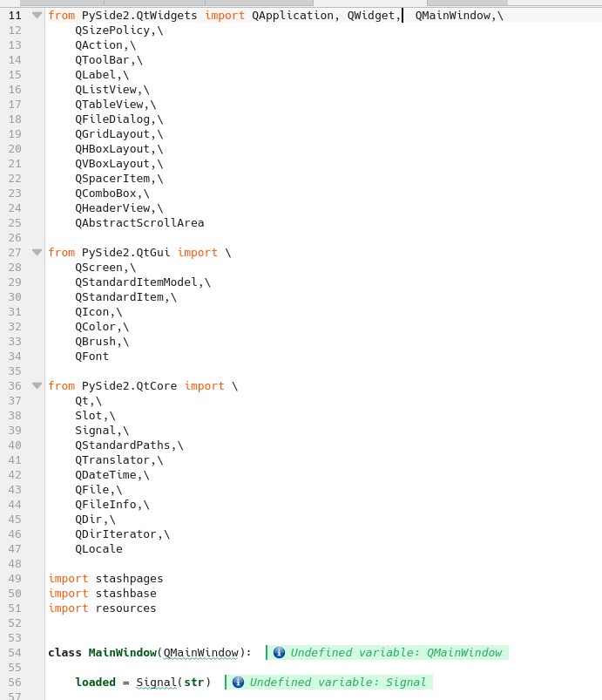The height and width of the screenshot is (700, 602).
Task: Click on QColor import
Action: coord(96,327)
